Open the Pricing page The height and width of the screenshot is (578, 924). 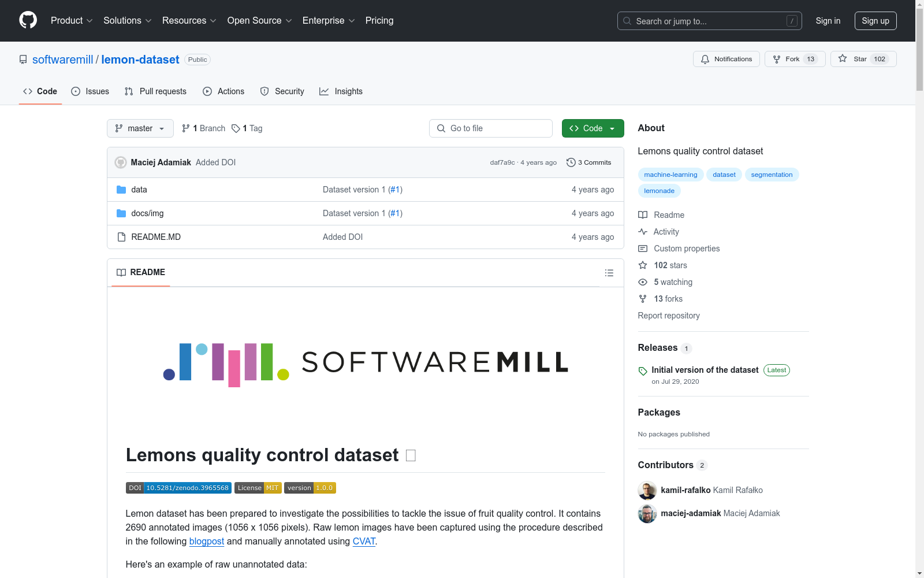click(x=379, y=21)
